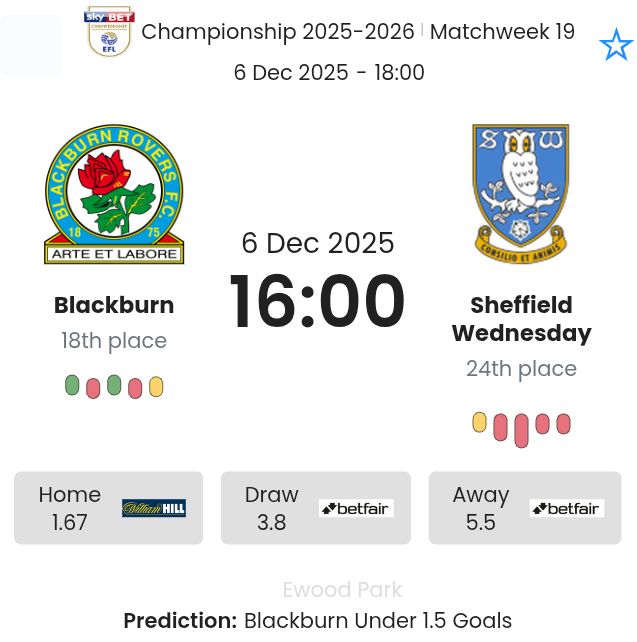Click Blackburn's last yellow form indicator

pos(156,387)
